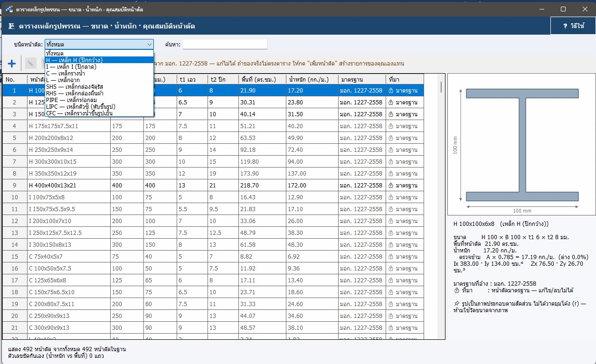
Task: Choose H — เหล็ก H (ปีกกว้าง) option
Action: click(99, 60)
